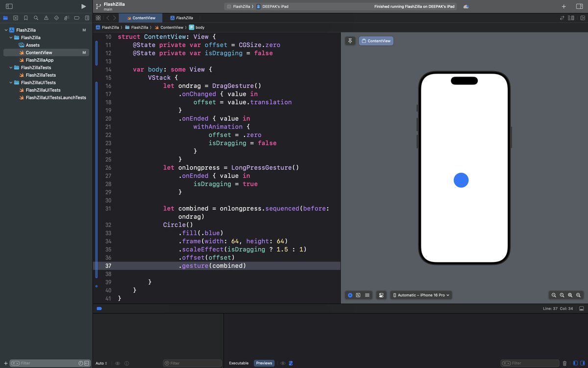Enable Live preview mode
The width and height of the screenshot is (588, 368).
350,295
